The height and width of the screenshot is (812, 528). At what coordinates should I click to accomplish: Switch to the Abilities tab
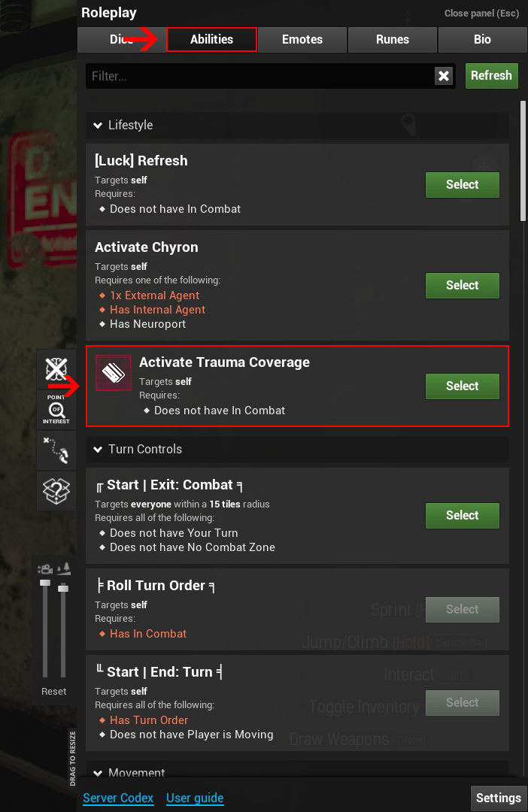(x=211, y=40)
